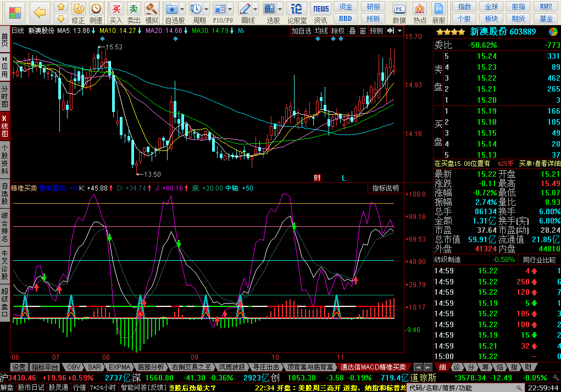This screenshot has height=392, width=561.
Task: Open the 基金 funds button
Action: [x=546, y=19]
